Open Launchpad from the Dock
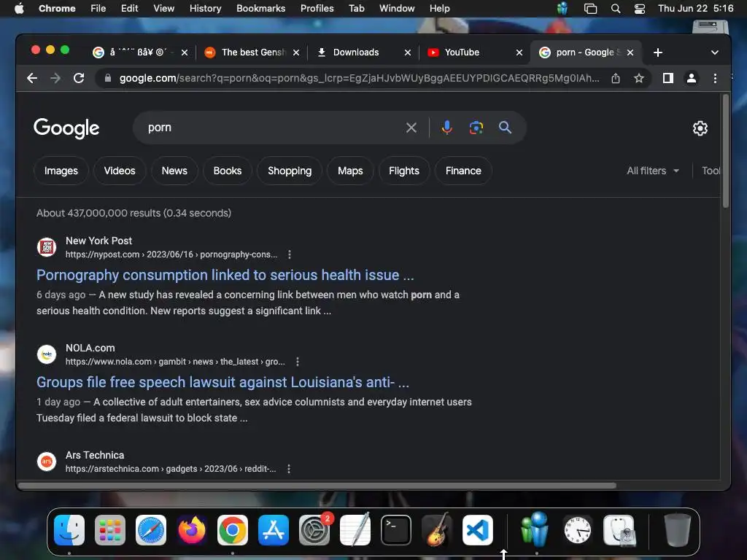This screenshot has height=560, width=747. (110, 530)
